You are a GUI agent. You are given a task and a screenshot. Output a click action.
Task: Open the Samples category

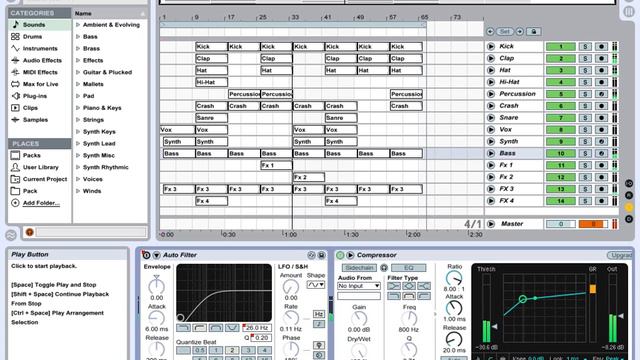click(35, 119)
